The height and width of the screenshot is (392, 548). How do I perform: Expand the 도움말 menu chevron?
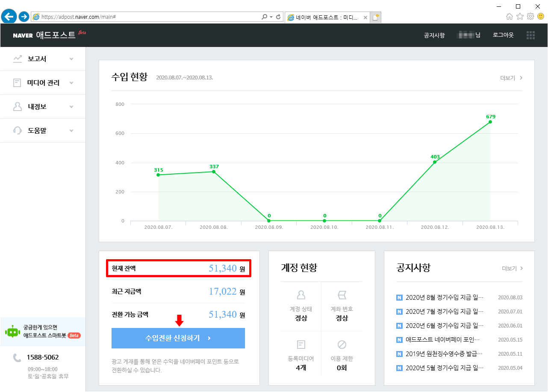71,131
